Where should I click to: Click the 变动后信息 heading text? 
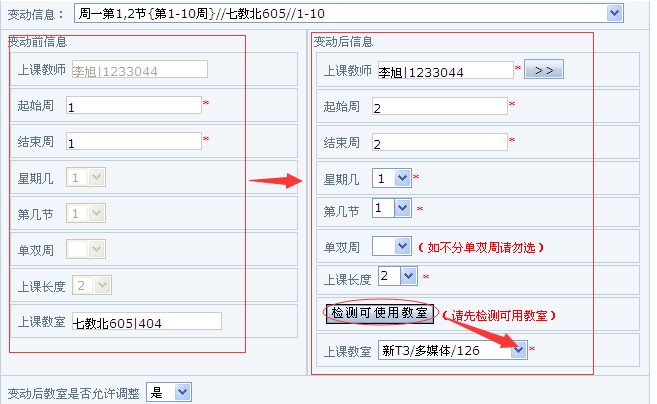tap(343, 41)
